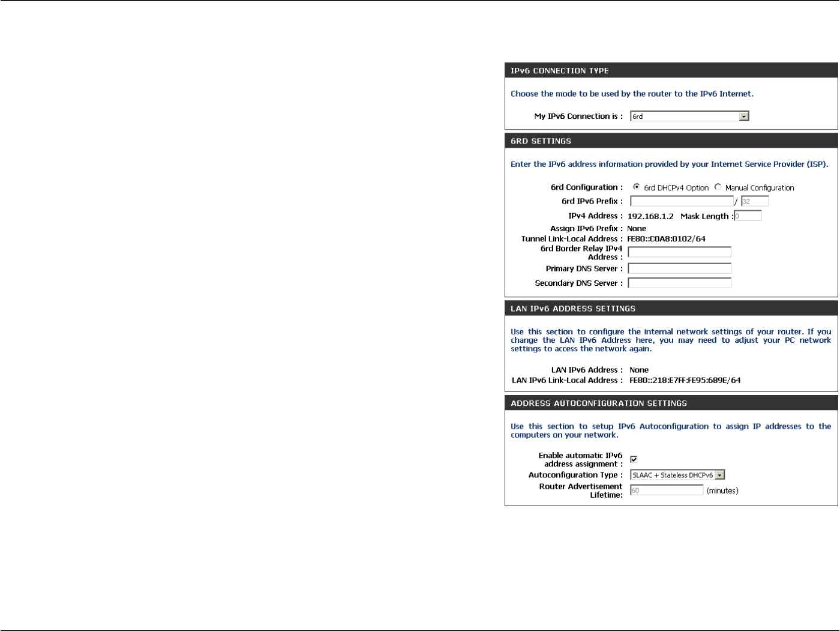Open the Autoconfiguration Type dropdown
This screenshot has height=631, width=840.
pyautogui.click(x=677, y=475)
